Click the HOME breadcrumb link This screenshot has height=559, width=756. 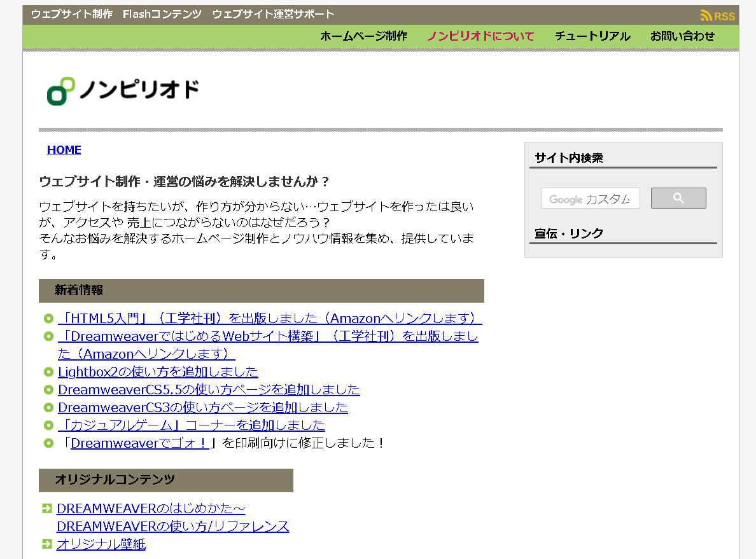[x=64, y=150]
